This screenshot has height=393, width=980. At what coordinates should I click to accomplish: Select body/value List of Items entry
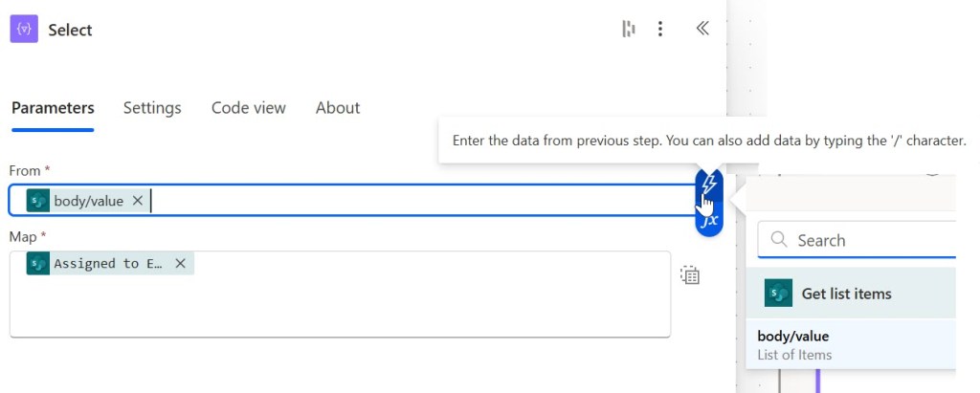click(794, 344)
